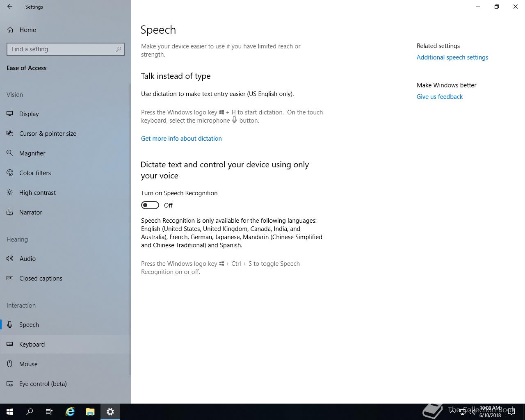Click the Talk instead of type heading

coord(176,76)
